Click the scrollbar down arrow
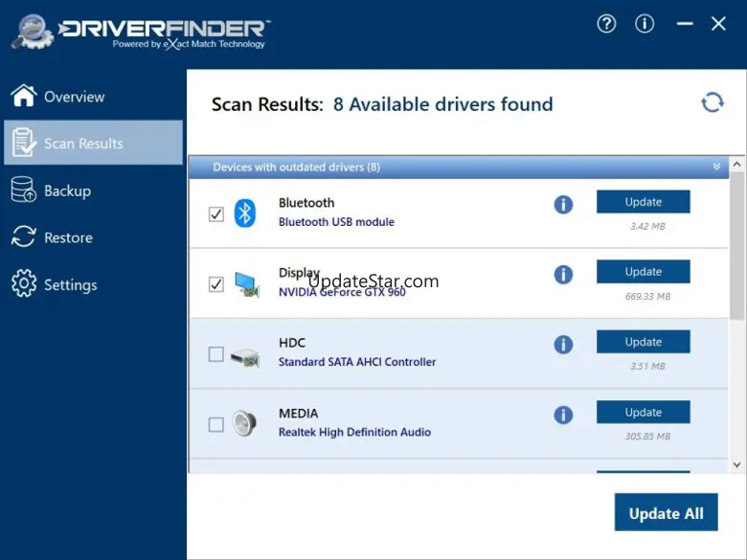Image resolution: width=747 pixels, height=560 pixels. click(x=737, y=465)
